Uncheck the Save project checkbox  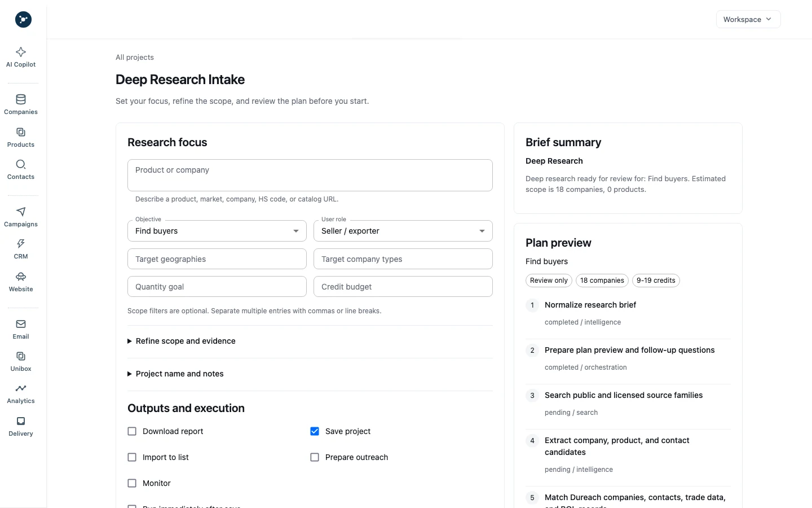click(315, 431)
